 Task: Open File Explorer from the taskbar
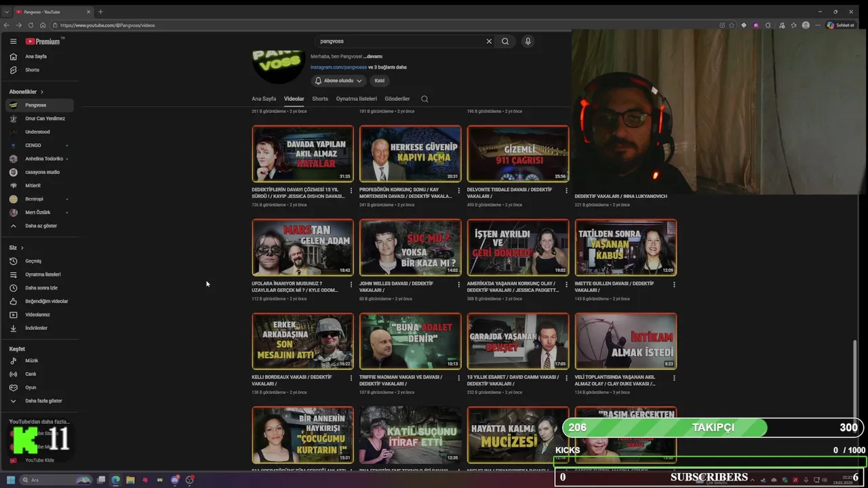tap(130, 480)
